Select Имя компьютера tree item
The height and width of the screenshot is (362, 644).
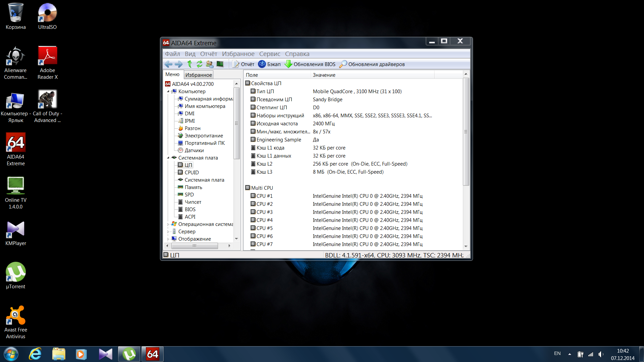pyautogui.click(x=202, y=106)
